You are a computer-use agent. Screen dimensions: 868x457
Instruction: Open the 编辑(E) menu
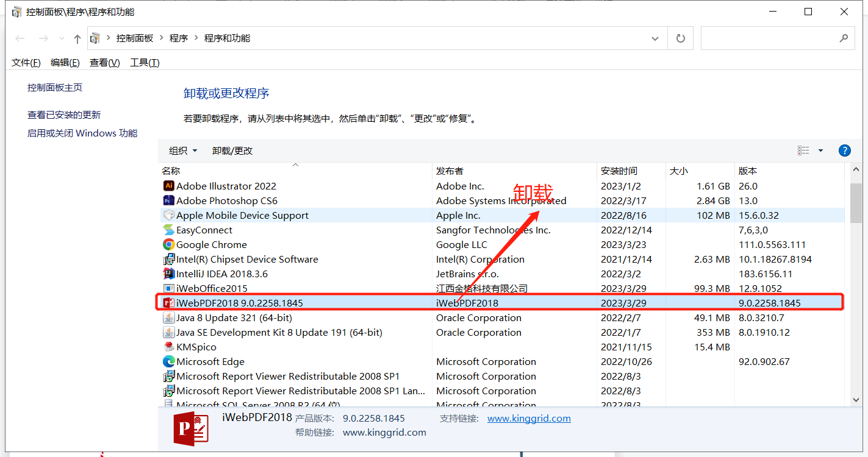65,63
